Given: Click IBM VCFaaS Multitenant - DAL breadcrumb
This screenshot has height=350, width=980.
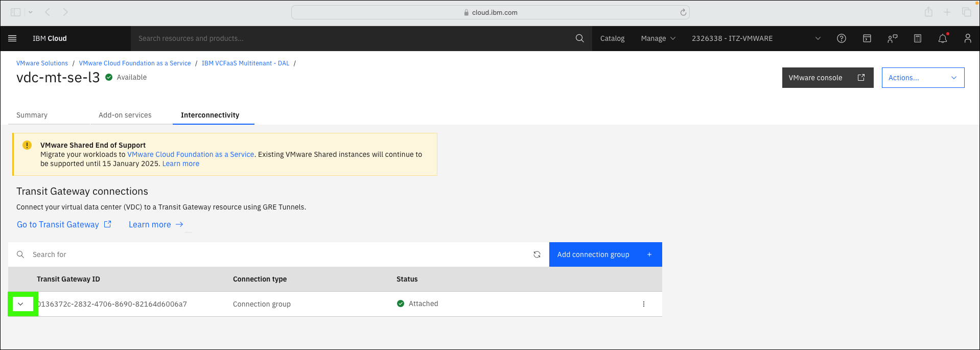Looking at the screenshot, I should 245,63.
